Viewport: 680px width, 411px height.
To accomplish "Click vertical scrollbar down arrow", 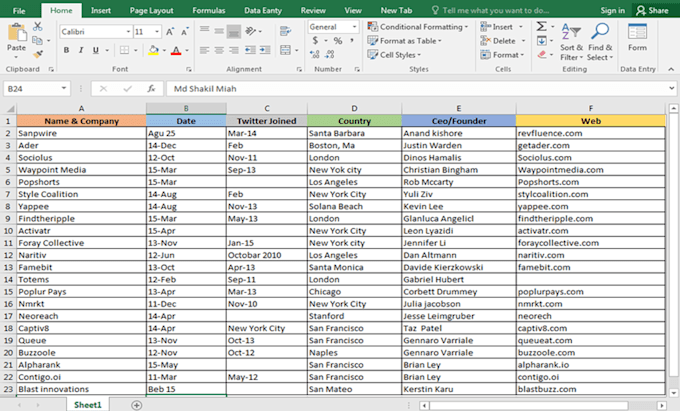I will (673, 393).
